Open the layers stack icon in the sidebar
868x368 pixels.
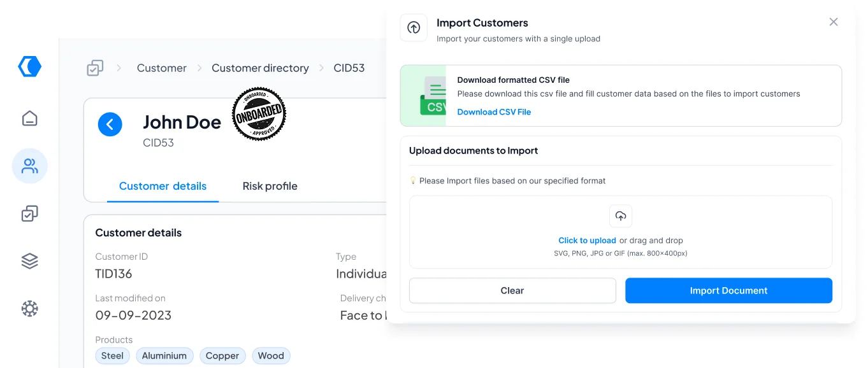coord(29,260)
